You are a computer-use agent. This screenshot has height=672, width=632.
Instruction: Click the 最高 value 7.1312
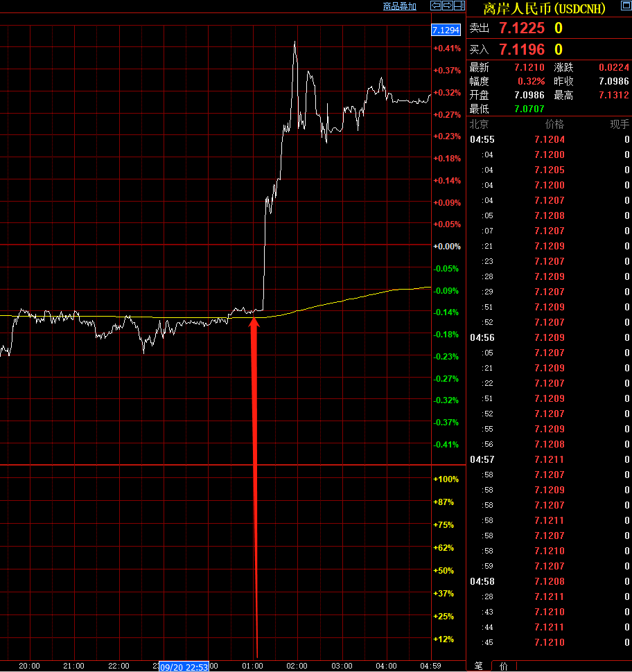(x=613, y=95)
